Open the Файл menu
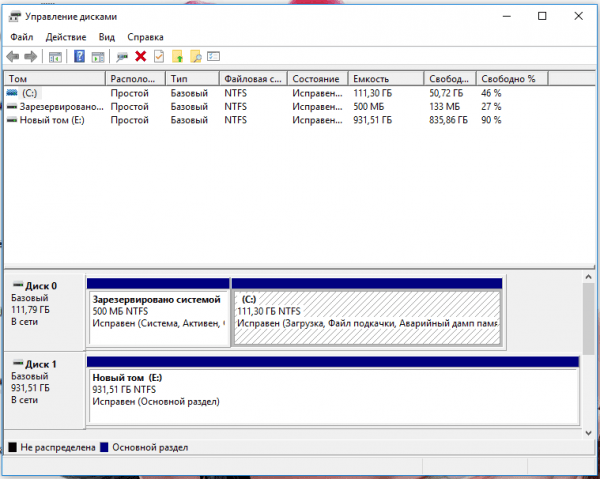Image resolution: width=600 pixels, height=479 pixels. [x=22, y=37]
